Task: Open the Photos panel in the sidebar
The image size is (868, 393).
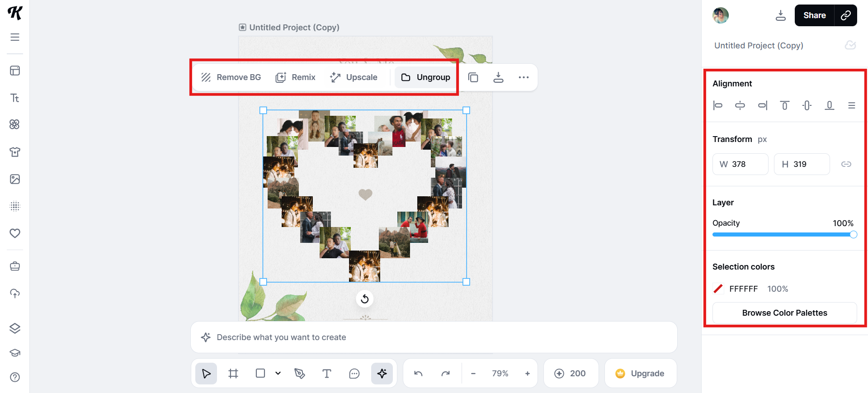Action: tap(15, 179)
